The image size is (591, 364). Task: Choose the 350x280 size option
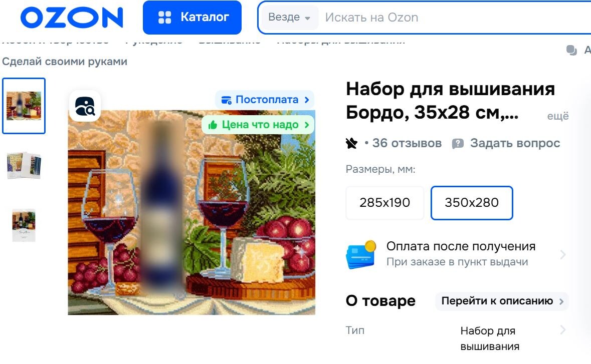pos(472,202)
